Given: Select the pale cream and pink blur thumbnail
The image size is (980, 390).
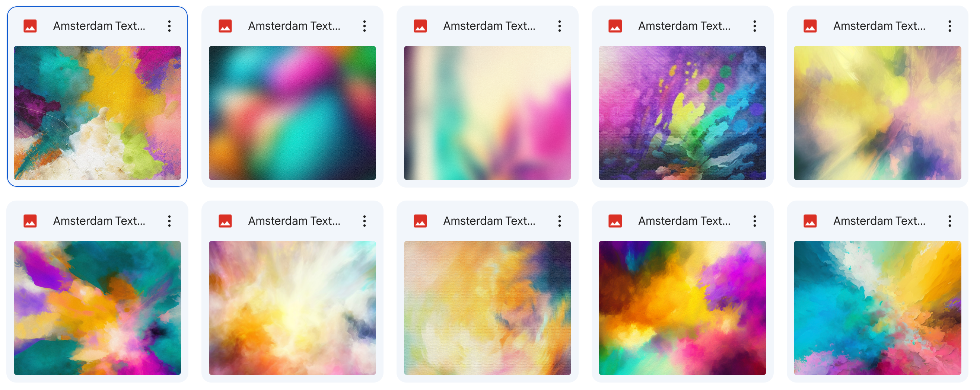Looking at the screenshot, I should tap(487, 113).
